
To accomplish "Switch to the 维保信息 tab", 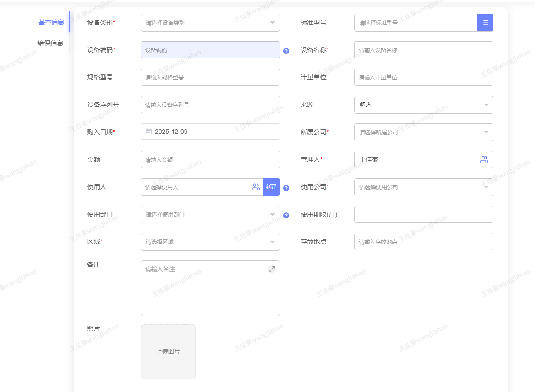I will [50, 43].
